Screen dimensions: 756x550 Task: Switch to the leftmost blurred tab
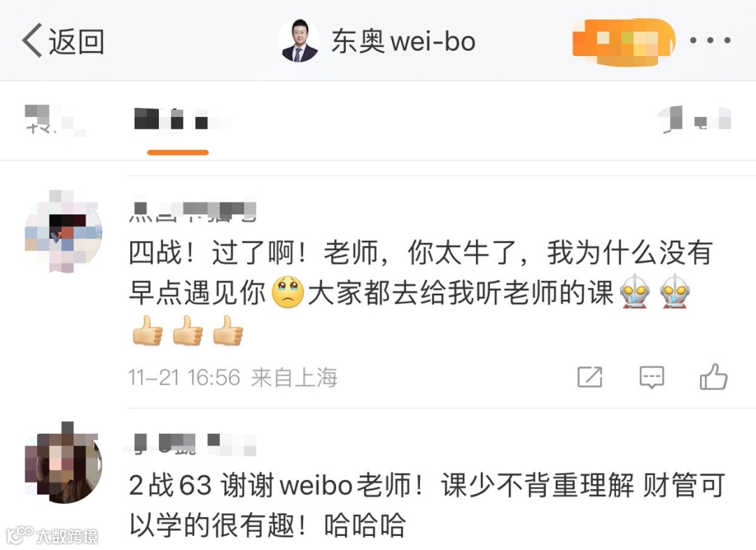pyautogui.click(x=54, y=119)
